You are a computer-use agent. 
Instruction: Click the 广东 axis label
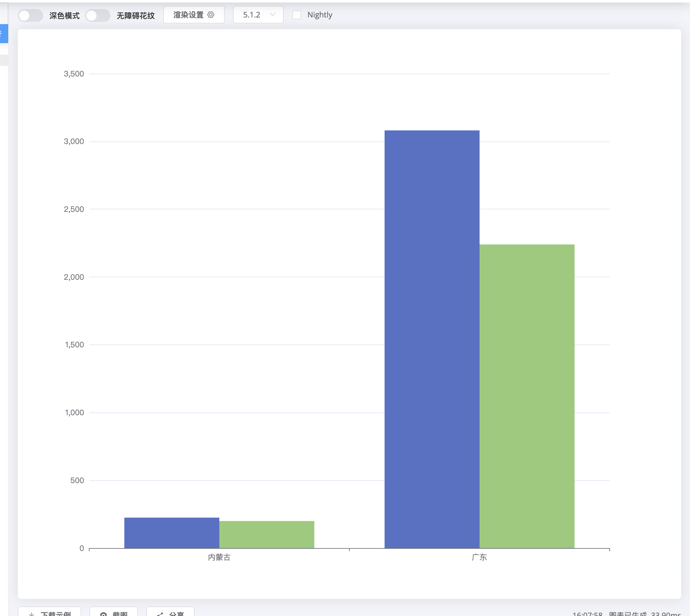coord(479,557)
